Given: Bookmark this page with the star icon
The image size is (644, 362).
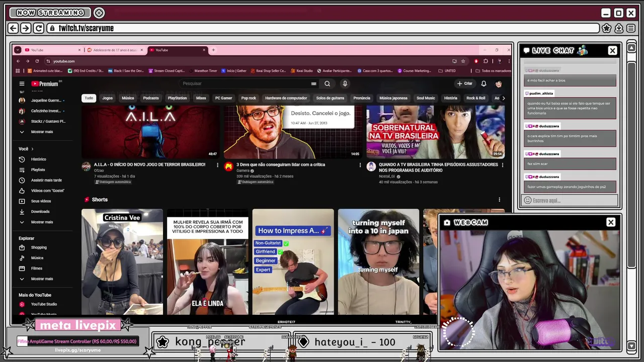Looking at the screenshot, I should click(x=463, y=61).
